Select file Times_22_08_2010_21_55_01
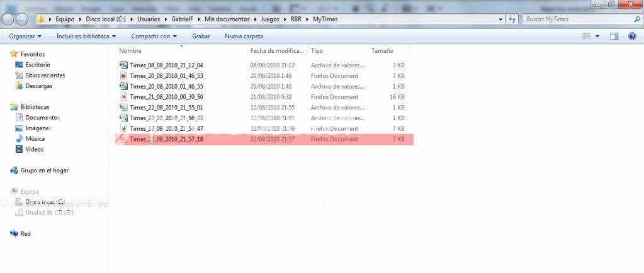The width and height of the screenshot is (644, 273). pyautogui.click(x=166, y=108)
